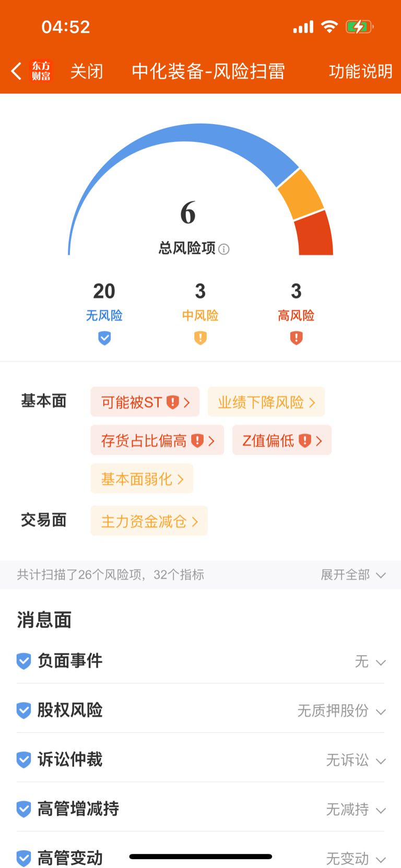Image resolution: width=401 pixels, height=868 pixels.
Task: Expand the 负面事件 details chevron
Action: tap(381, 663)
